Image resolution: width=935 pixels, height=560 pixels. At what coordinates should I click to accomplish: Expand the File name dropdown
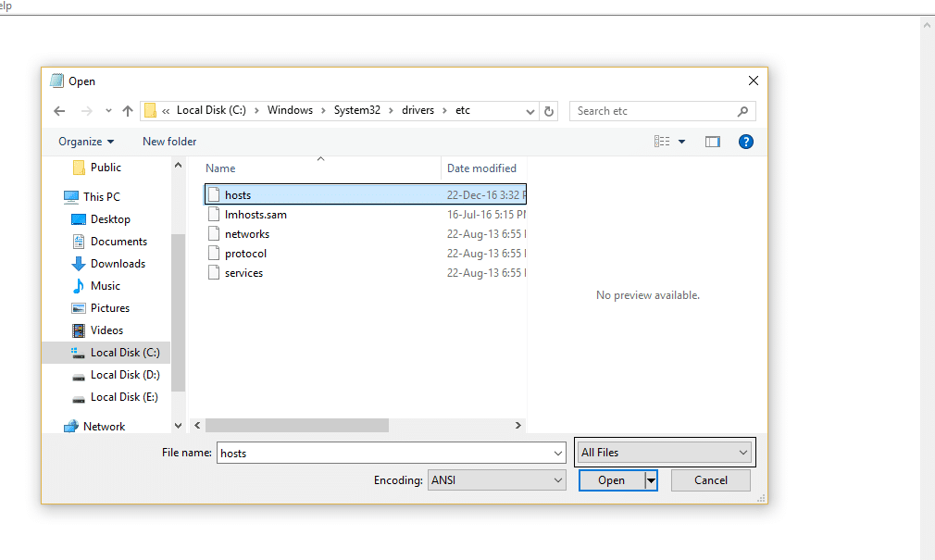[x=558, y=454]
